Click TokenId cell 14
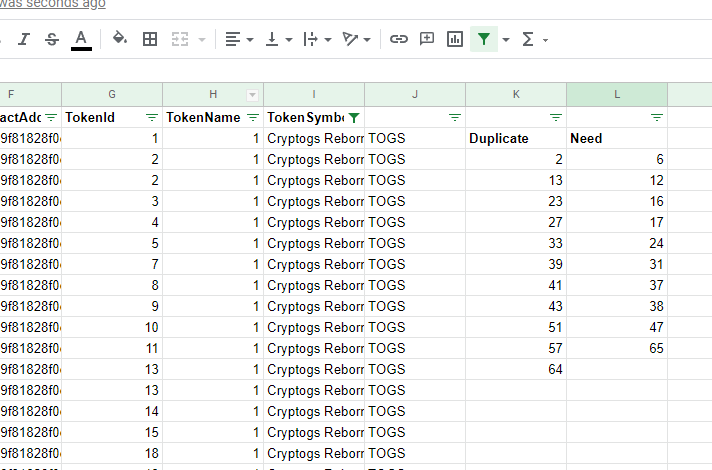The width and height of the screenshot is (712, 470). (x=112, y=411)
